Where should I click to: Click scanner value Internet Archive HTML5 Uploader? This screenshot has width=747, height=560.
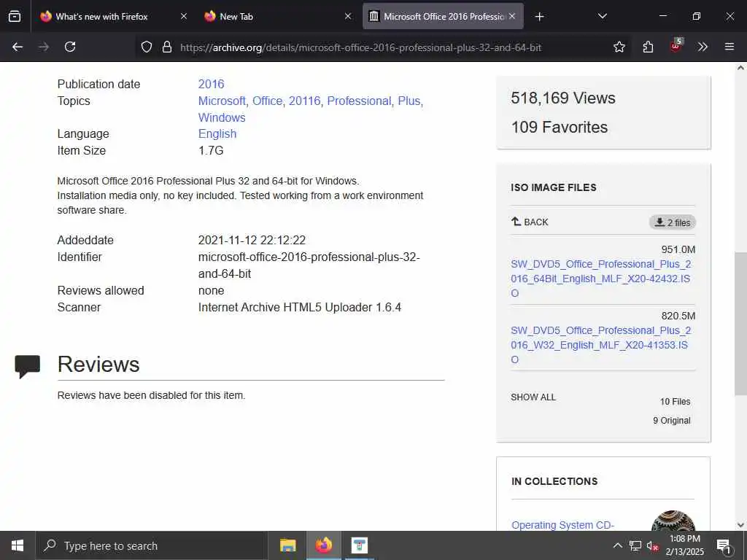300,307
